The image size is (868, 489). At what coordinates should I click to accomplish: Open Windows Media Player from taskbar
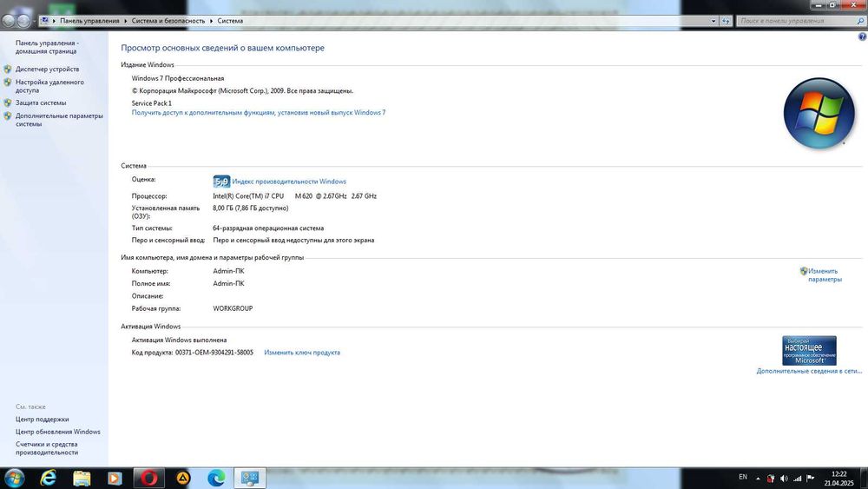(x=115, y=478)
